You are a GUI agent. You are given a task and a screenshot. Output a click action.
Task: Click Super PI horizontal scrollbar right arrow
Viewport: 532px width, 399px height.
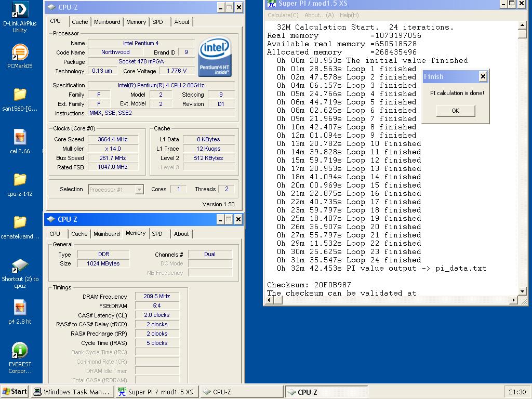pyautogui.click(x=514, y=300)
